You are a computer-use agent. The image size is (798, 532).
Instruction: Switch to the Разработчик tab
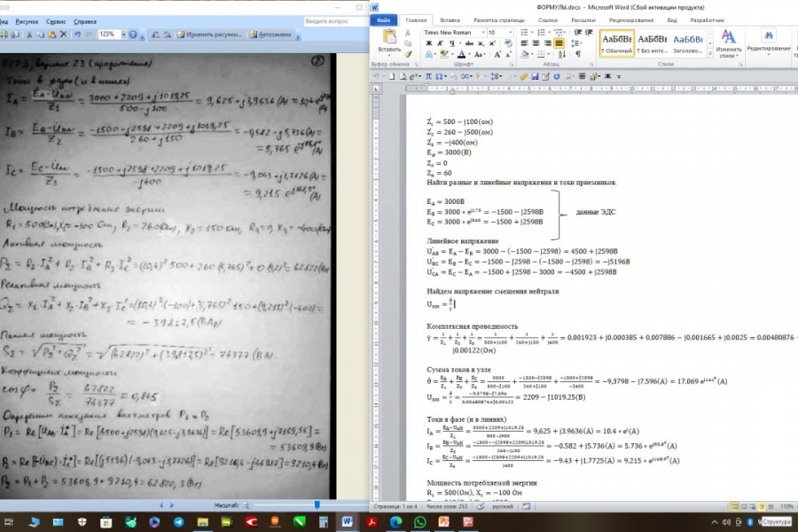707,20
